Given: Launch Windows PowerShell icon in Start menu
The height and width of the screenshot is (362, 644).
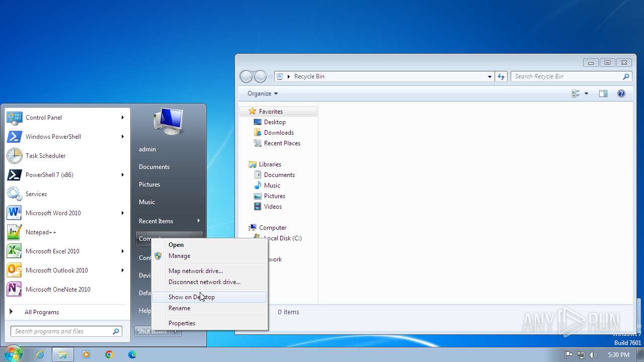Looking at the screenshot, I should point(14,137).
